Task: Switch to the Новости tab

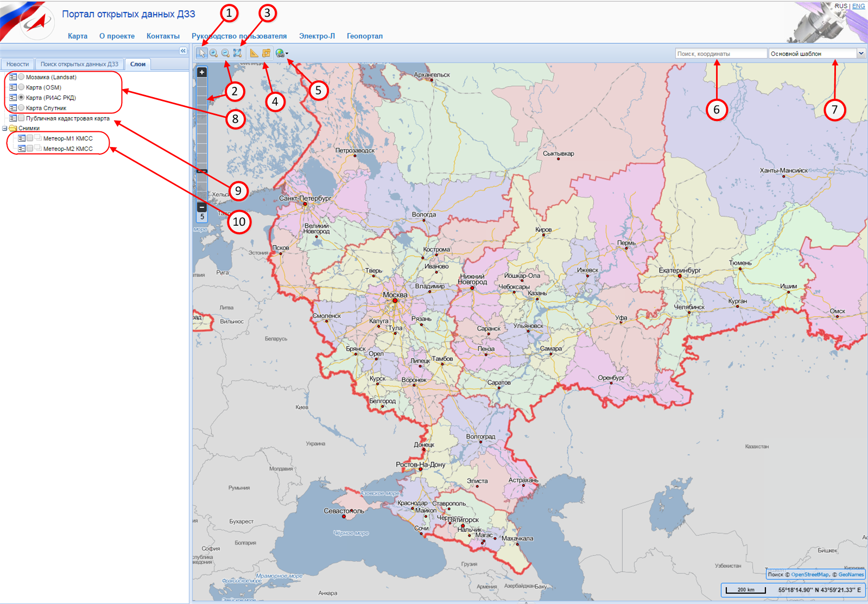Action: 17,64
